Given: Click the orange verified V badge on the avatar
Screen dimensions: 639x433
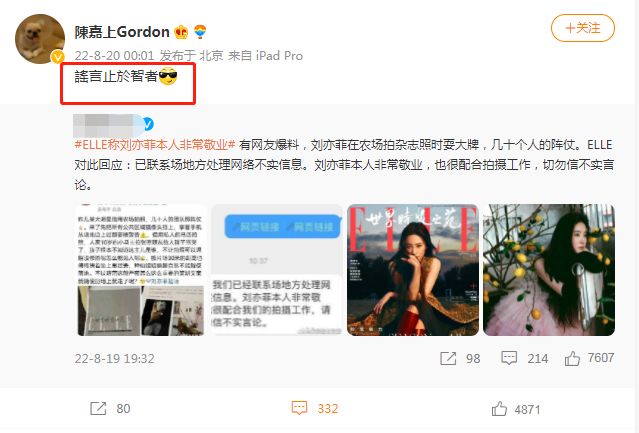Looking at the screenshot, I should point(57,57).
